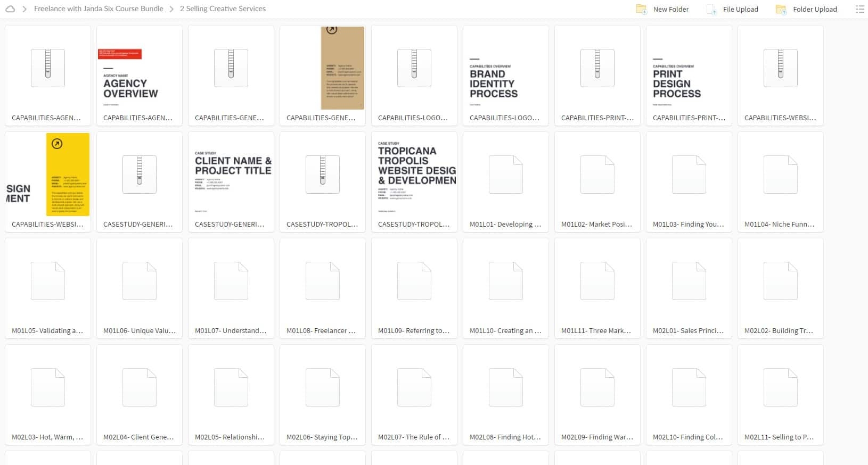This screenshot has width=868, height=465.
Task: Select the M01L09- Referring to file icon
Action: [414, 281]
